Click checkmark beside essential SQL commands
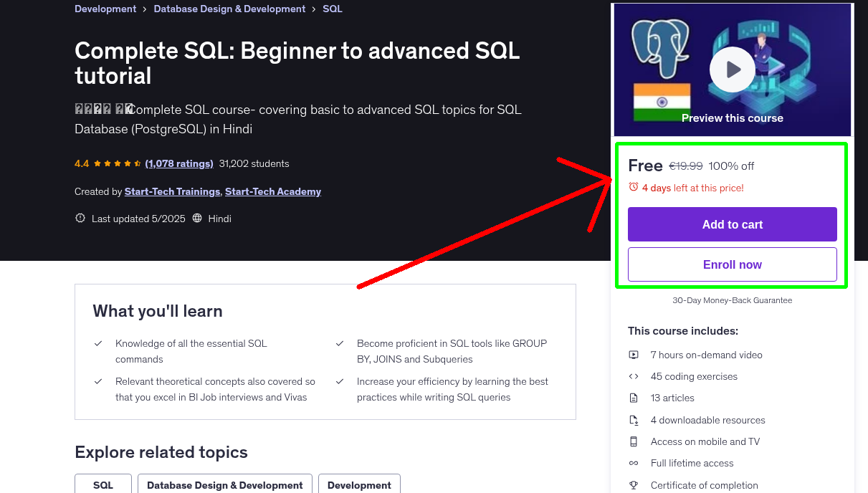This screenshot has height=493, width=868. coord(98,344)
